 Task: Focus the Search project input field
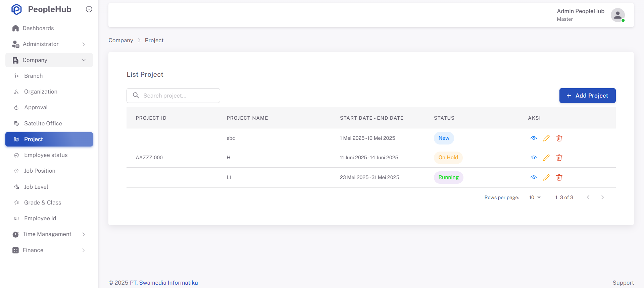click(173, 96)
